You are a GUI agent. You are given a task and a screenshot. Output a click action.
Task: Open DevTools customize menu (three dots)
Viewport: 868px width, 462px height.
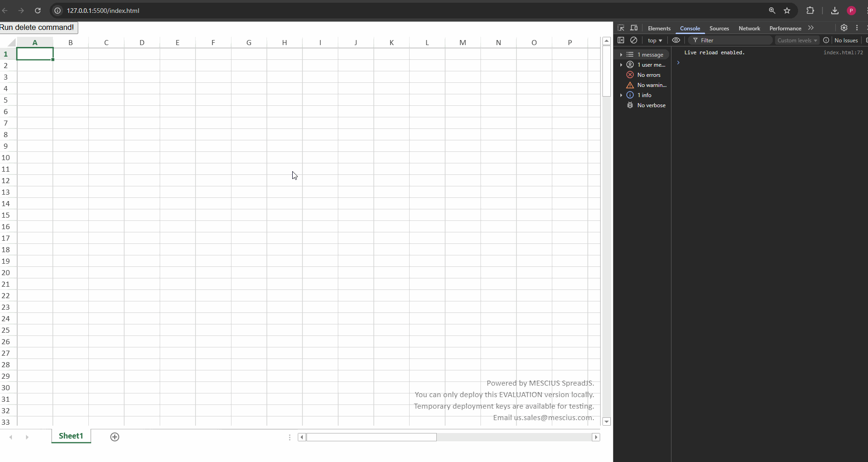(857, 28)
